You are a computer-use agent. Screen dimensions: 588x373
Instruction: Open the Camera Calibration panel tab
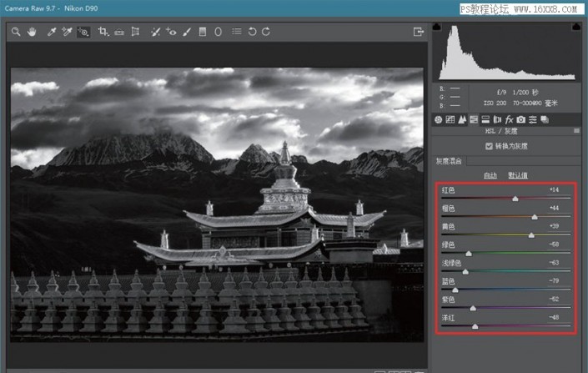521,119
